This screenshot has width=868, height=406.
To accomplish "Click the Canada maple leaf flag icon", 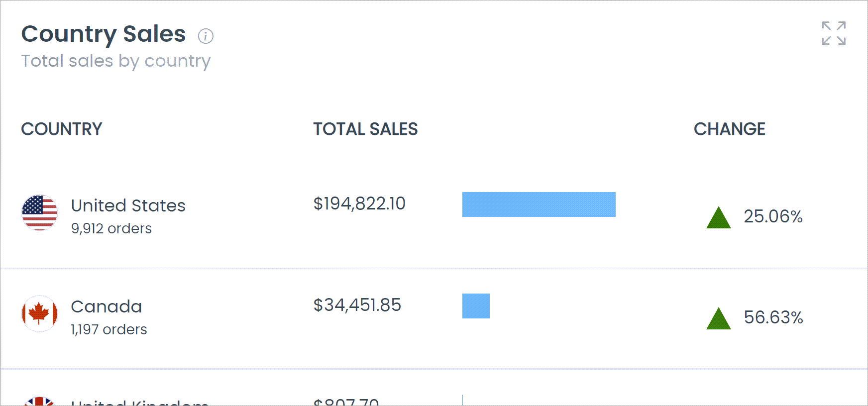I will pyautogui.click(x=39, y=314).
